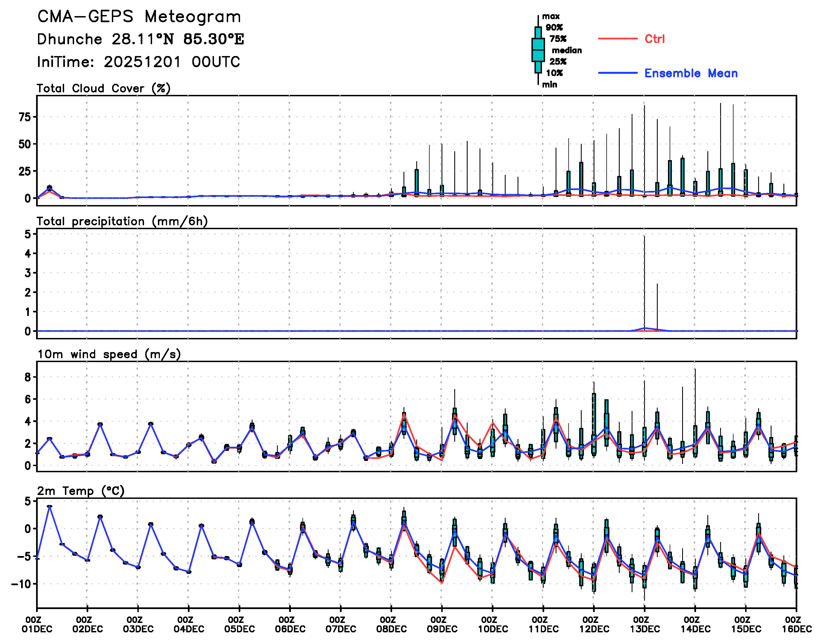Image resolution: width=822 pixels, height=644 pixels.
Task: Click the 2m Temp panel title
Action: (x=81, y=491)
